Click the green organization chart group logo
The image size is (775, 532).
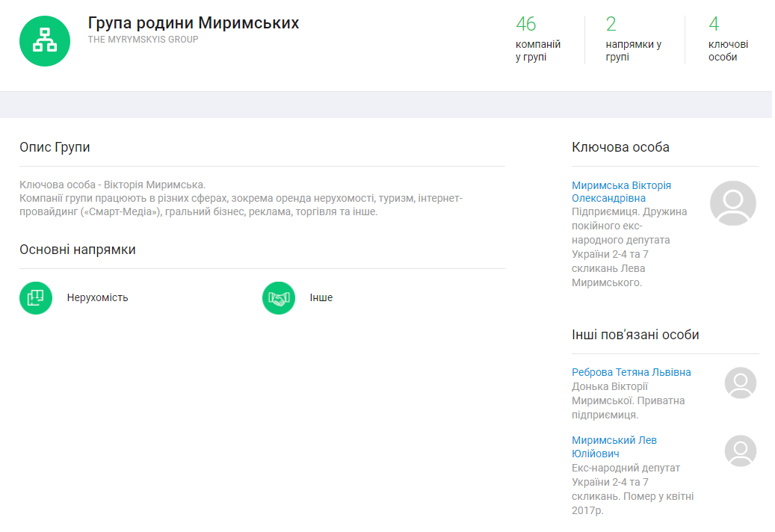click(x=45, y=41)
